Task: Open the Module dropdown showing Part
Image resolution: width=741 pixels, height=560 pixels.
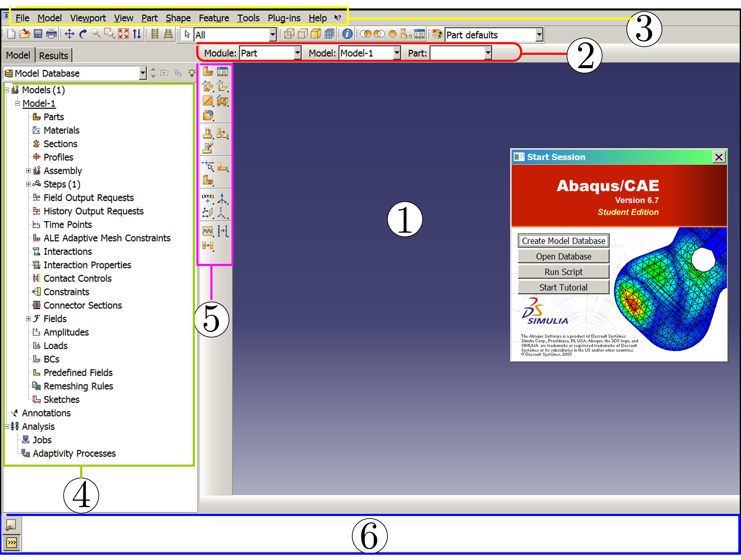Action: tap(270, 53)
